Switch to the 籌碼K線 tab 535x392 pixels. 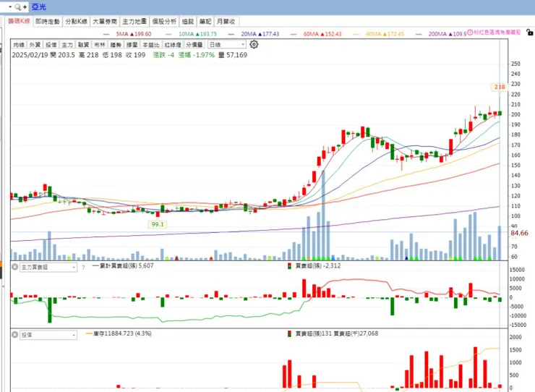click(x=19, y=21)
